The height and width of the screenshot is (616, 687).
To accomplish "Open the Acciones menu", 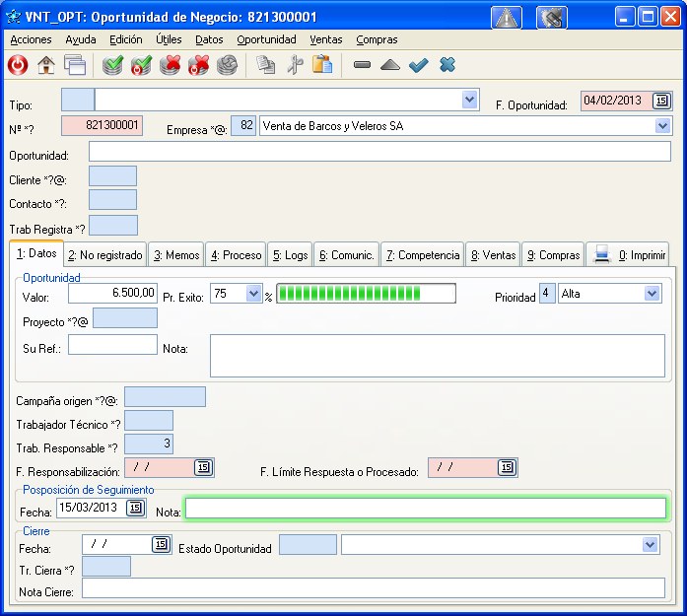I will point(31,39).
